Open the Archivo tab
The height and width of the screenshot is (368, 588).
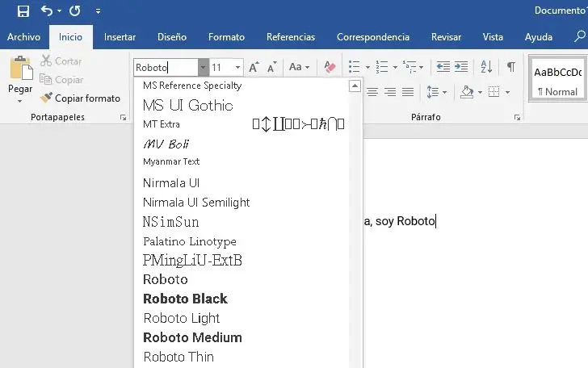point(23,37)
